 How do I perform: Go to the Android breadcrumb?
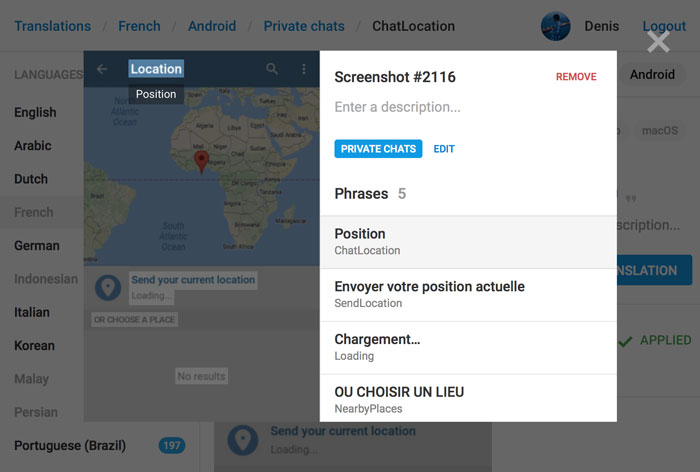click(x=212, y=26)
